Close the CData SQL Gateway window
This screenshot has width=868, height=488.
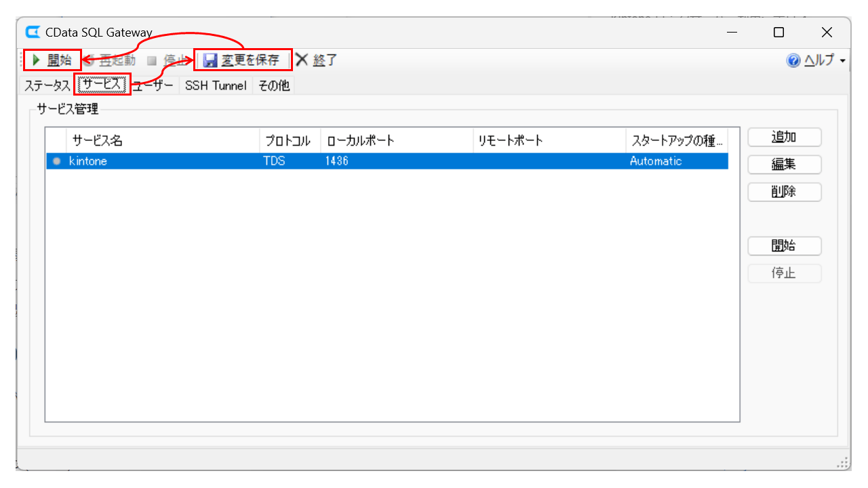(827, 33)
